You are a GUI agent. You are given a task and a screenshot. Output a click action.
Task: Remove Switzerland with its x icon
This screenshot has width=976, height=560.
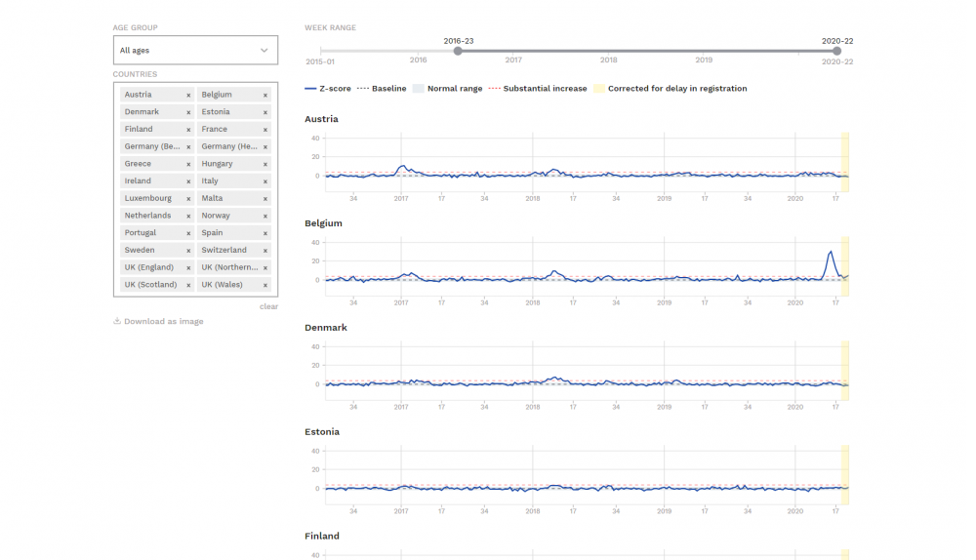pos(265,251)
